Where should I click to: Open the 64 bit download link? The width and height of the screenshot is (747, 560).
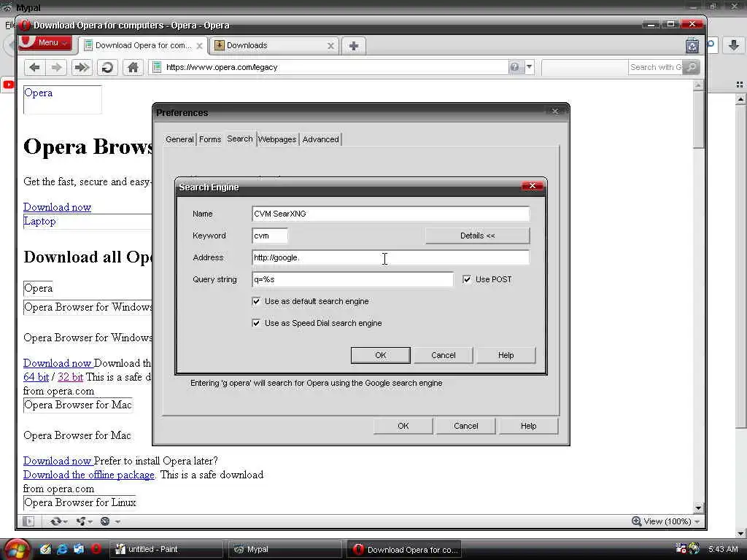coord(36,377)
